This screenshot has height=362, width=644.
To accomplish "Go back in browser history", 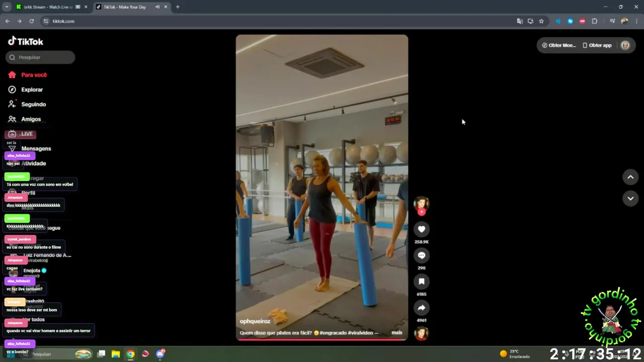I will pos(7,21).
